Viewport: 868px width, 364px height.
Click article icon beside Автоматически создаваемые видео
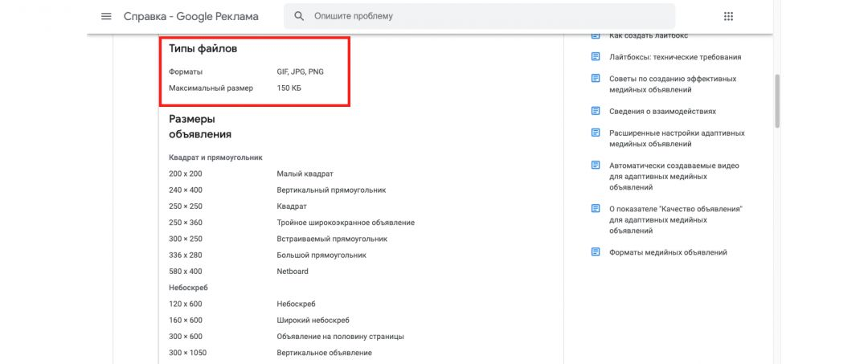(596, 166)
